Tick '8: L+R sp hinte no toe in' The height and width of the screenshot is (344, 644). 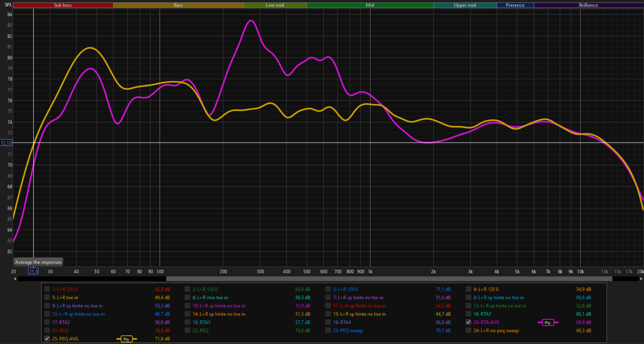pyautogui.click(x=468, y=297)
